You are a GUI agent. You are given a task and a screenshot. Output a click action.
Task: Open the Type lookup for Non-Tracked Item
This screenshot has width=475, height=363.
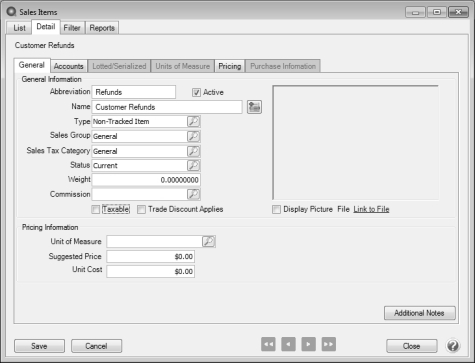[193, 121]
